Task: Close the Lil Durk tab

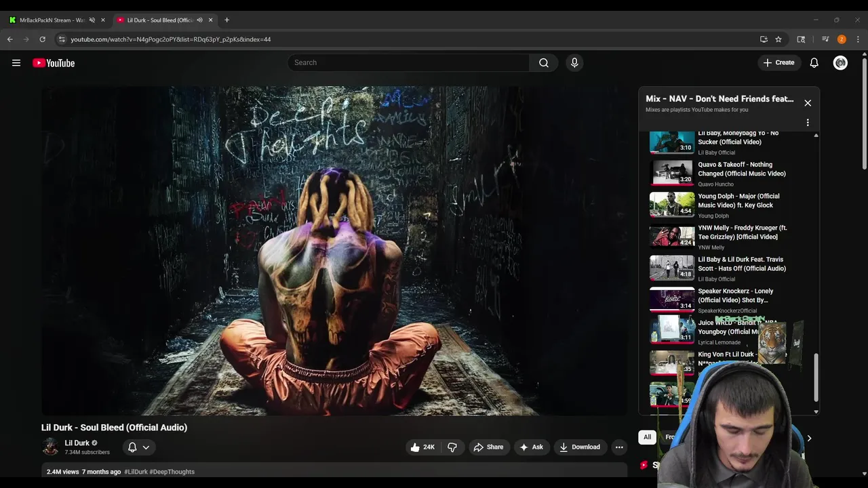Action: (210, 20)
